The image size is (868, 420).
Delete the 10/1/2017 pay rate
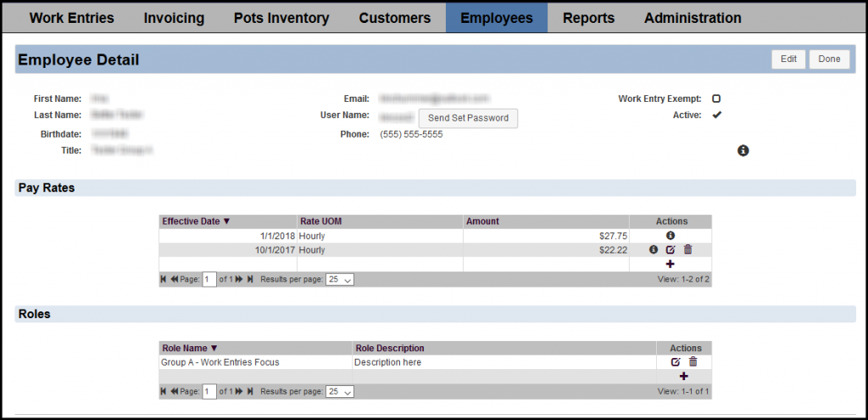pyautogui.click(x=687, y=250)
